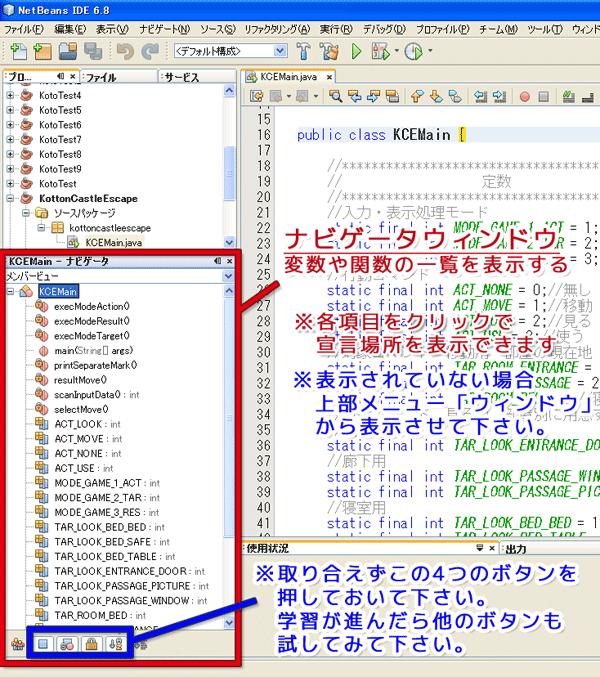Click the Build Project hammer icon
The width and height of the screenshot is (600, 677).
pos(304,50)
